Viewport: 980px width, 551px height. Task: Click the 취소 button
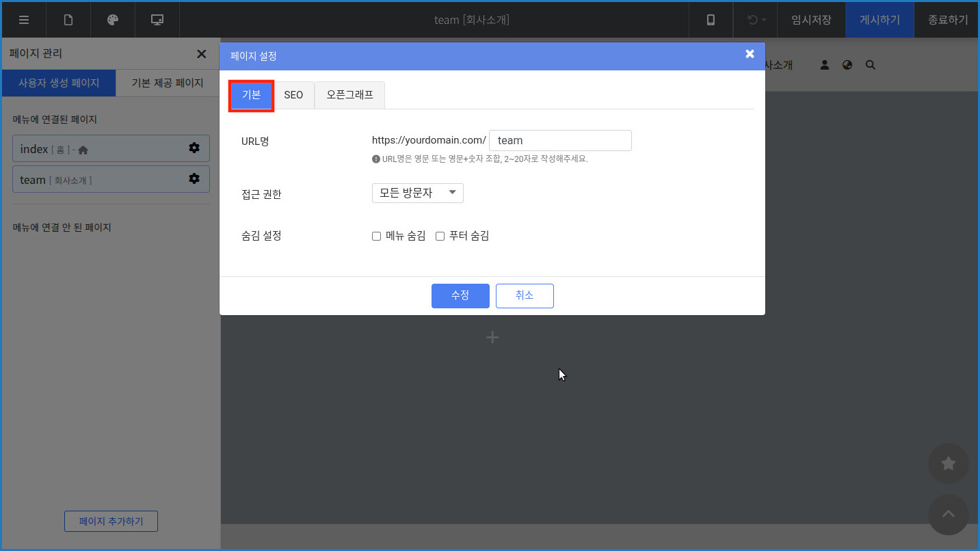[525, 296]
